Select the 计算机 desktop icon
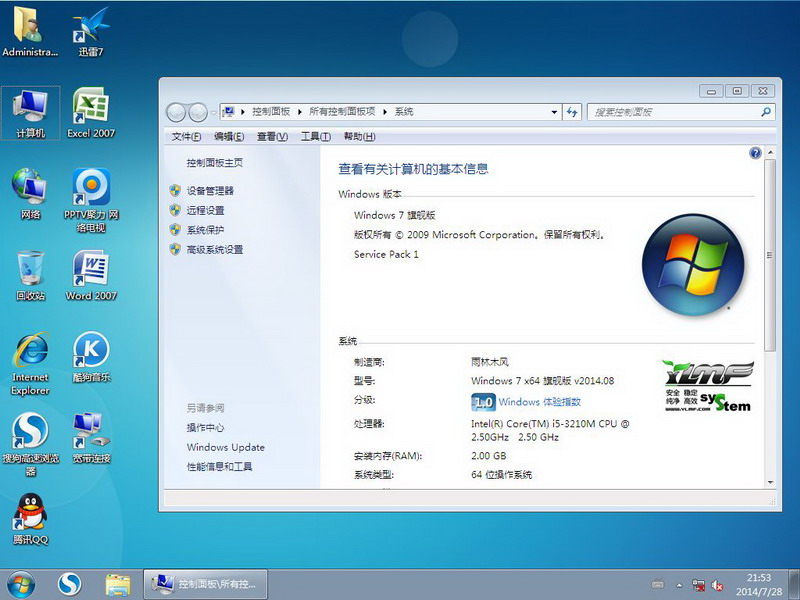This screenshot has height=600, width=800. coord(31,113)
